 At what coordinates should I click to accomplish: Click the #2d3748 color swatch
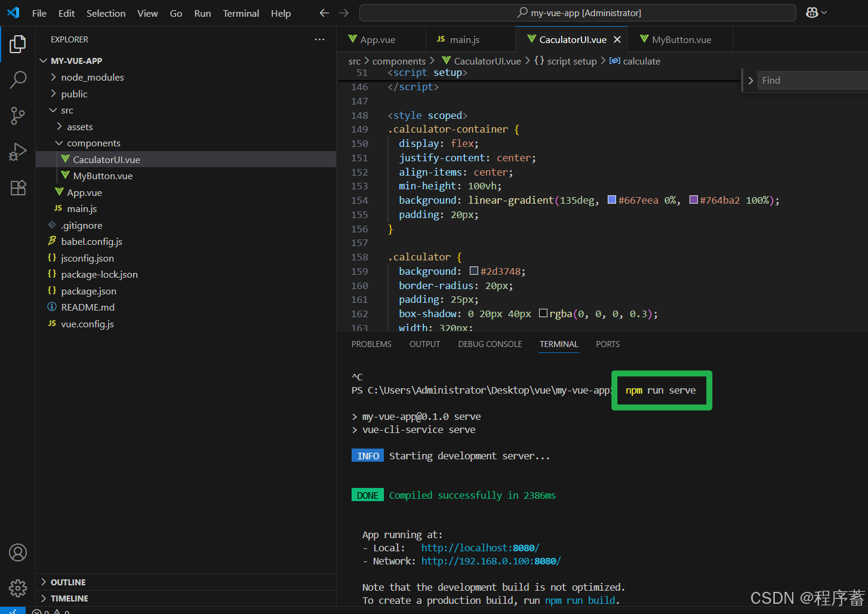pyautogui.click(x=474, y=271)
